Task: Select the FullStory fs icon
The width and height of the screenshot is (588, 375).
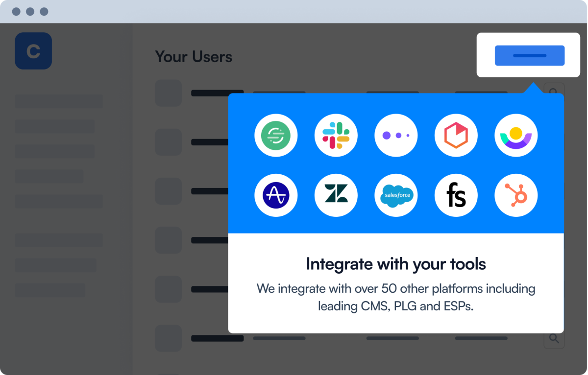Action: [x=456, y=195]
